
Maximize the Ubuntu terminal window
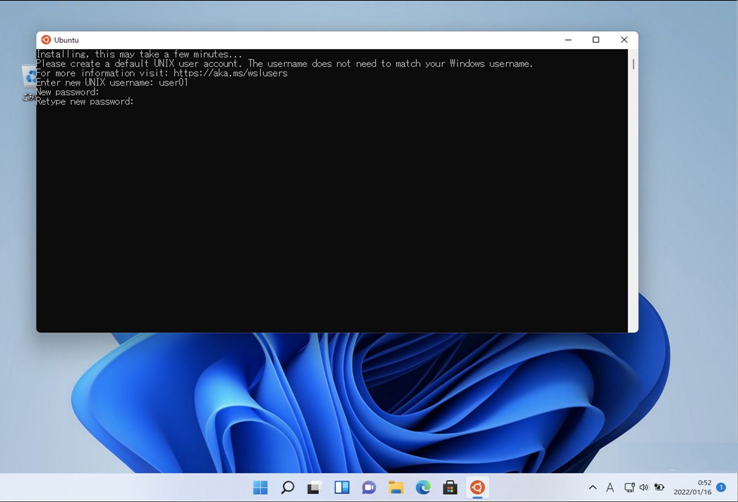[596, 40]
